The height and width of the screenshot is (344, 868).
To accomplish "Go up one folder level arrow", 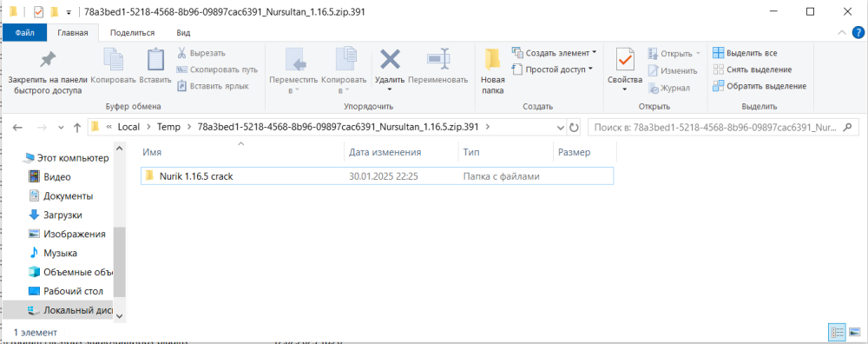I will coord(77,128).
